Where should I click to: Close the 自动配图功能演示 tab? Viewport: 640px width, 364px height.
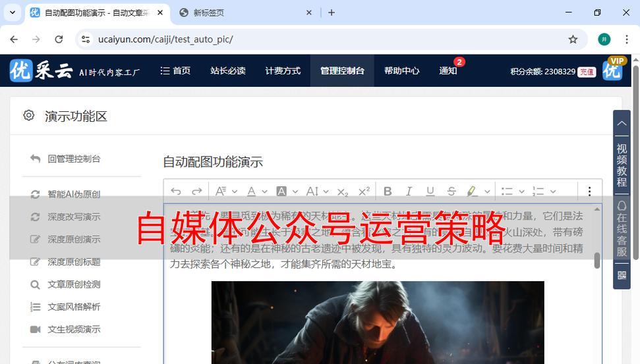[x=160, y=13]
